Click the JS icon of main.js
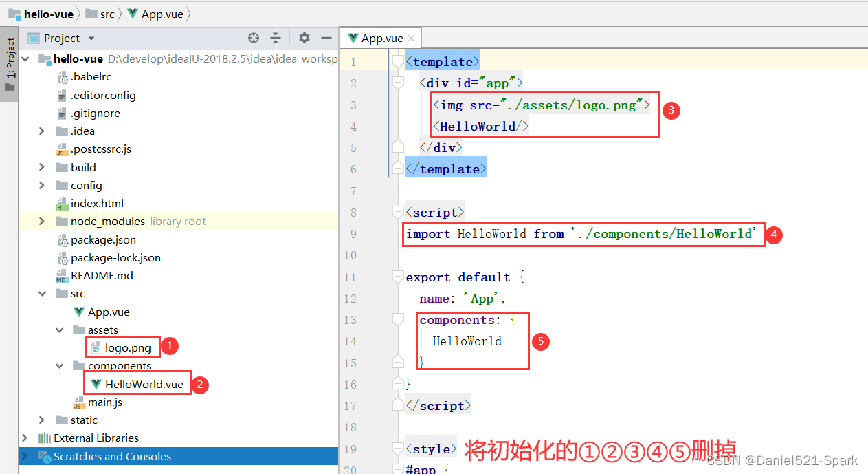Image resolution: width=868 pixels, height=474 pixels. [x=79, y=402]
